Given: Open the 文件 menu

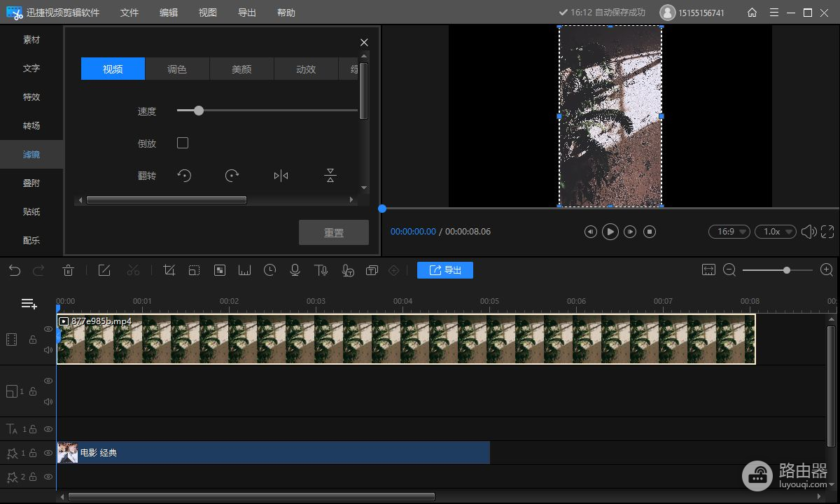Looking at the screenshot, I should pos(129,13).
